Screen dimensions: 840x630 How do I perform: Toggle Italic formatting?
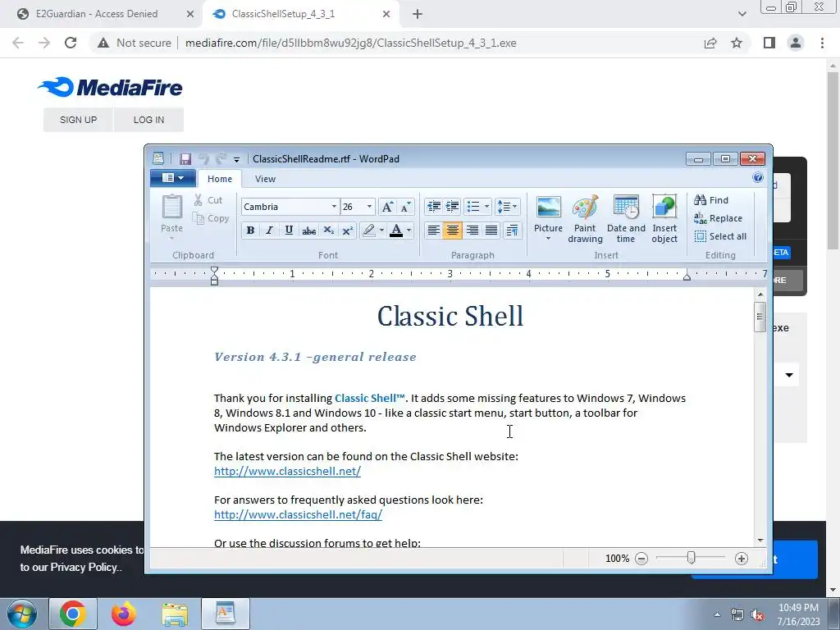(269, 231)
